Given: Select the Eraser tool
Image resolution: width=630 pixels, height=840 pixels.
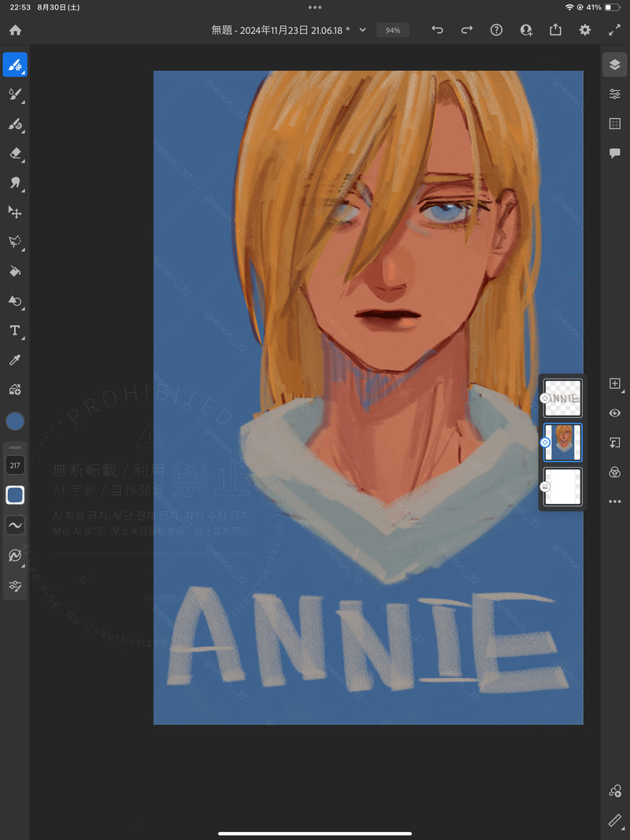Looking at the screenshot, I should click(x=15, y=154).
